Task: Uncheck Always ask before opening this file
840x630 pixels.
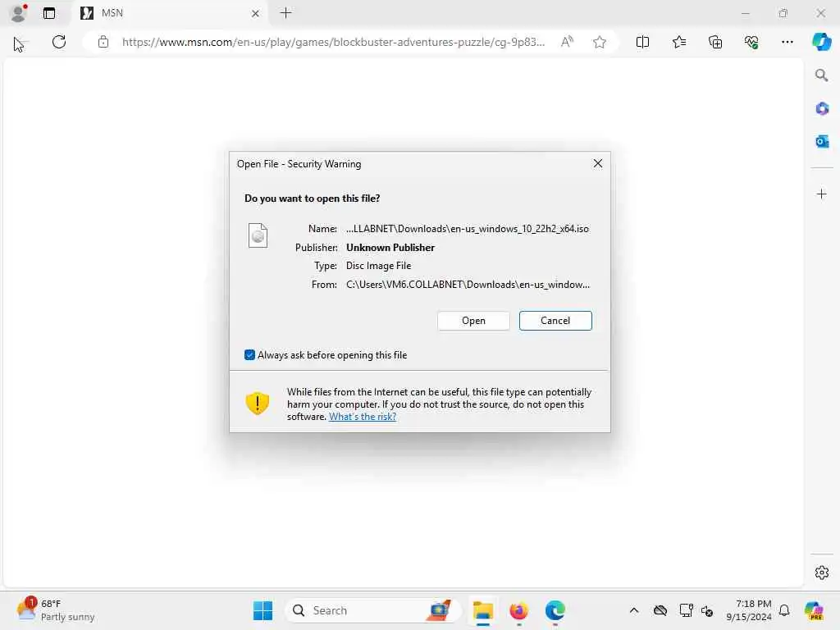Action: tap(249, 354)
